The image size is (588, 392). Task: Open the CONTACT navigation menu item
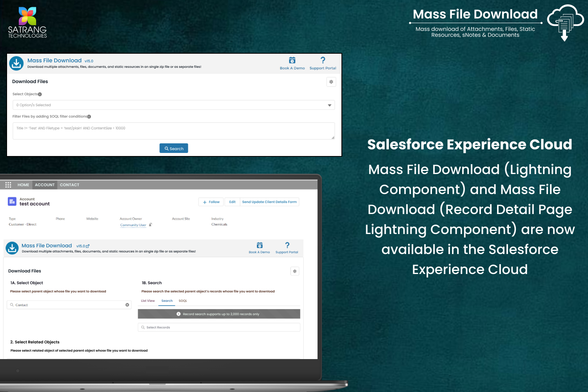point(69,185)
